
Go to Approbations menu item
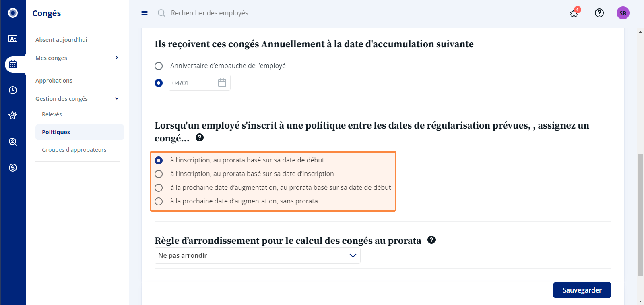tap(54, 81)
